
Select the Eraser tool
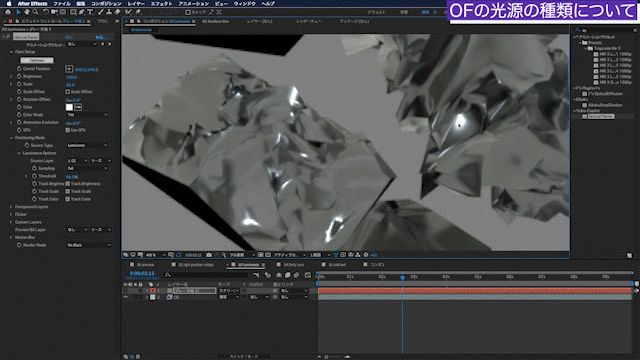tap(118, 12)
